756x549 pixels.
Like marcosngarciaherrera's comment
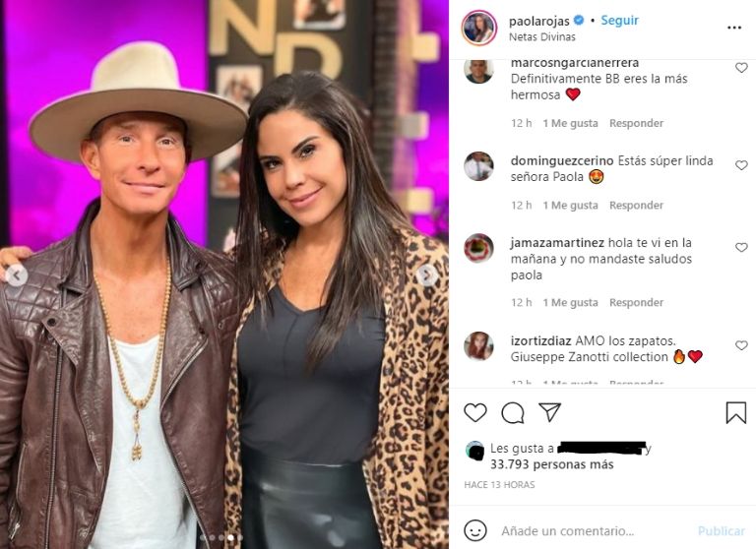[741, 68]
